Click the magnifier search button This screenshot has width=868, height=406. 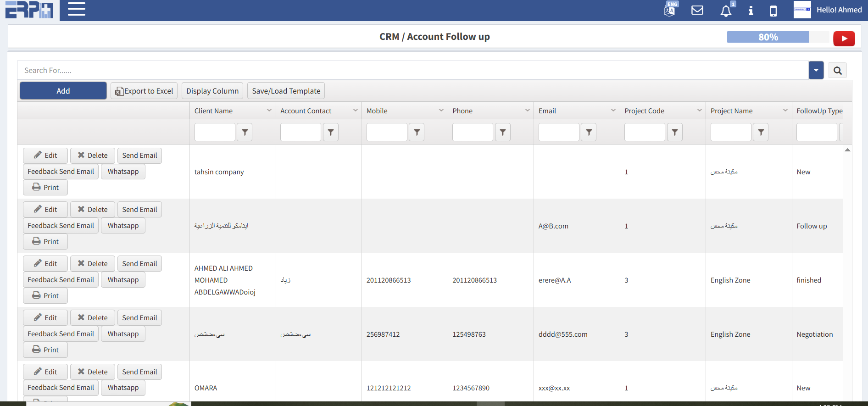837,71
